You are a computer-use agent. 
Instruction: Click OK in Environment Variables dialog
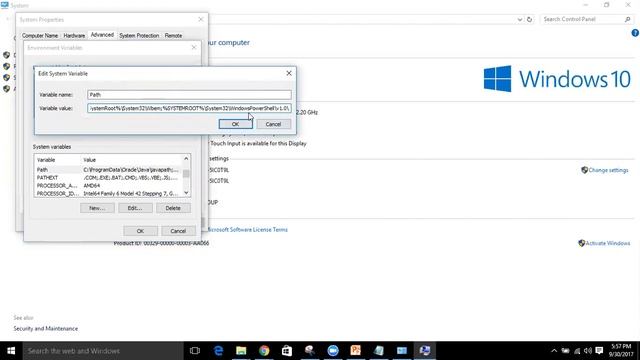click(140, 231)
